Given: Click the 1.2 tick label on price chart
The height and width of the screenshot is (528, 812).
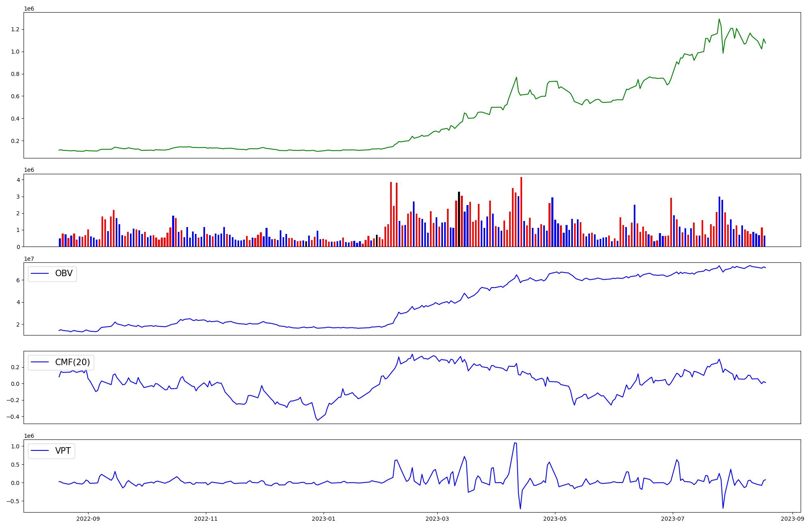Looking at the screenshot, I should 15,30.
